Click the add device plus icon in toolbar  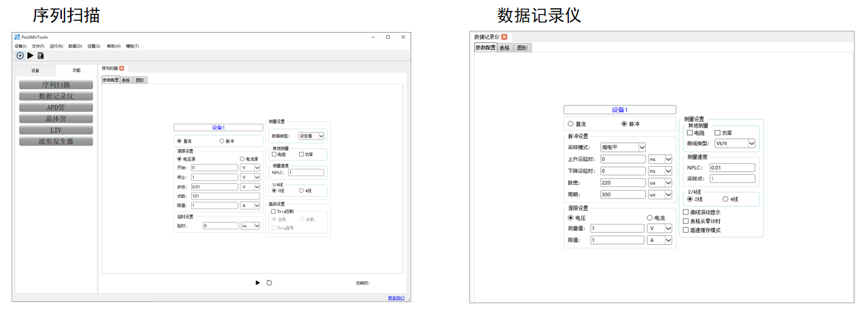pos(20,56)
